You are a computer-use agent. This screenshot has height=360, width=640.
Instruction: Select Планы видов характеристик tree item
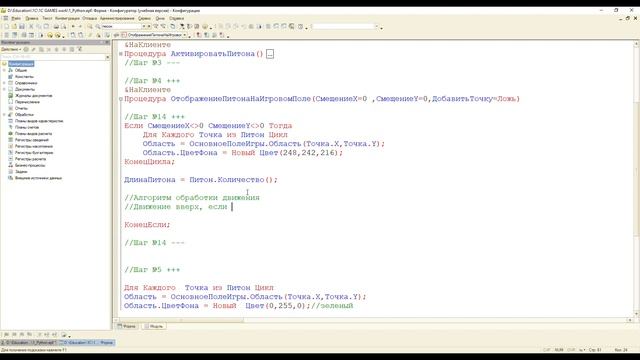(39, 121)
